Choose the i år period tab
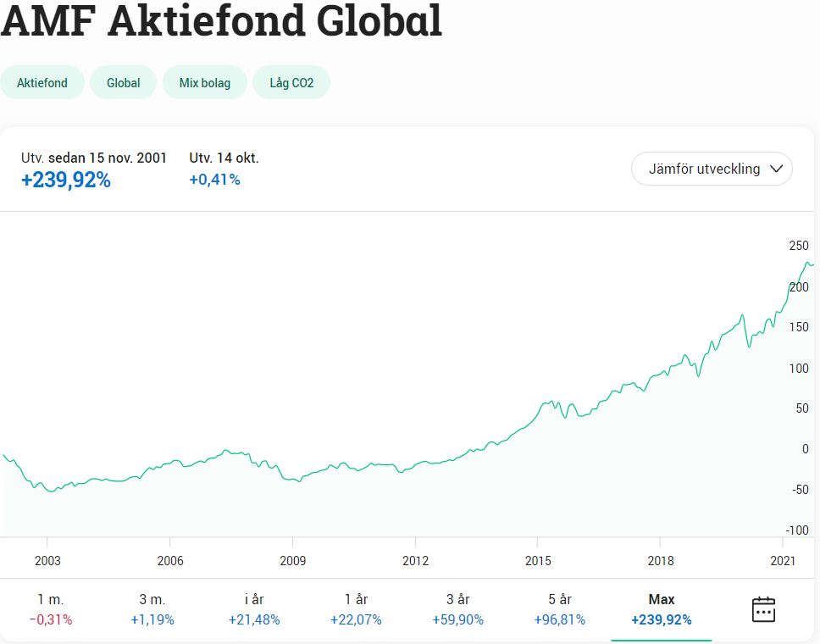The height and width of the screenshot is (644, 820). (254, 609)
